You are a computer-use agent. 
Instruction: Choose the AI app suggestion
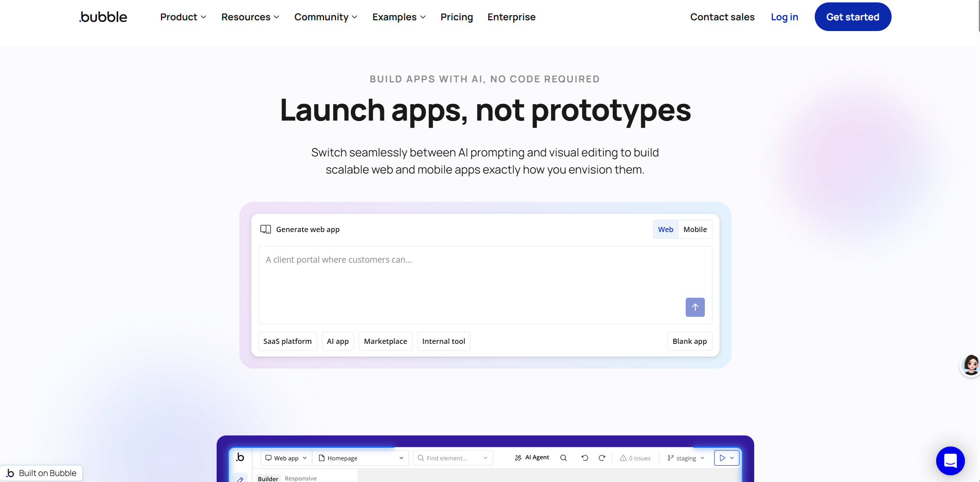coord(338,341)
